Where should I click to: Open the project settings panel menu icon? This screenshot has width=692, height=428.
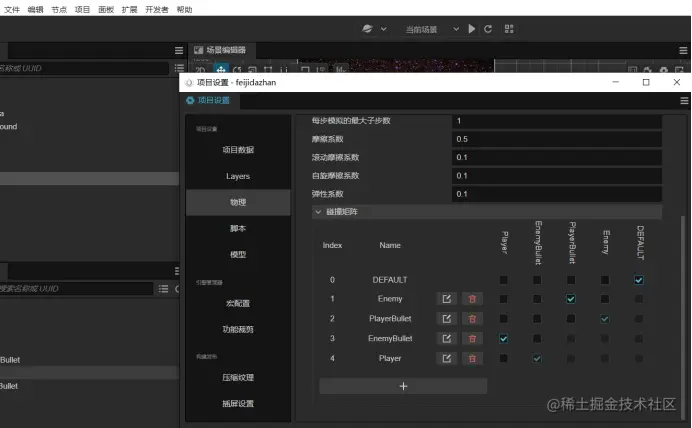click(x=684, y=101)
